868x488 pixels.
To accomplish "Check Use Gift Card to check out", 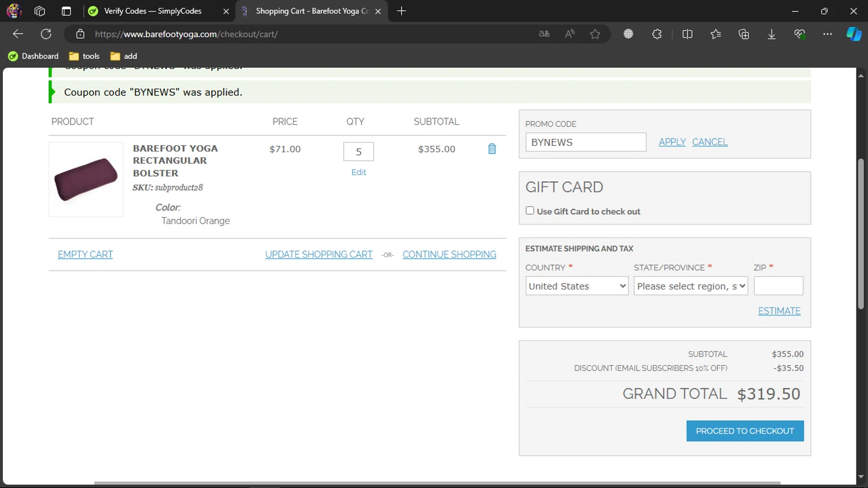I will pyautogui.click(x=529, y=211).
